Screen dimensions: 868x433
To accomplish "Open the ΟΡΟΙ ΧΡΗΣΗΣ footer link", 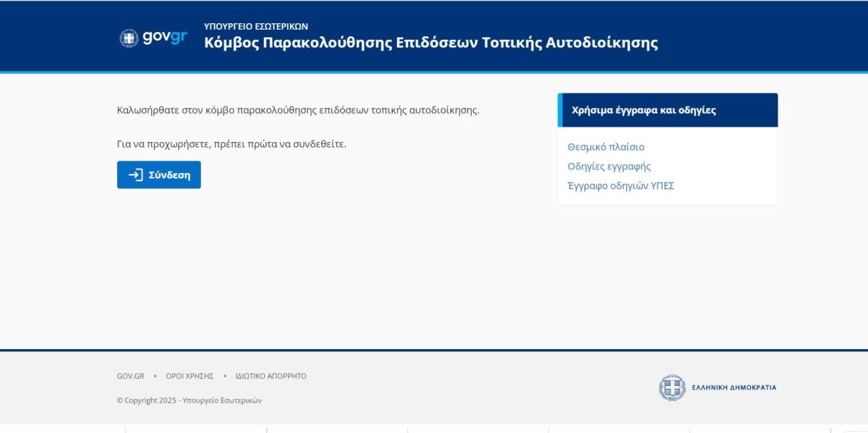I will pos(190,377).
